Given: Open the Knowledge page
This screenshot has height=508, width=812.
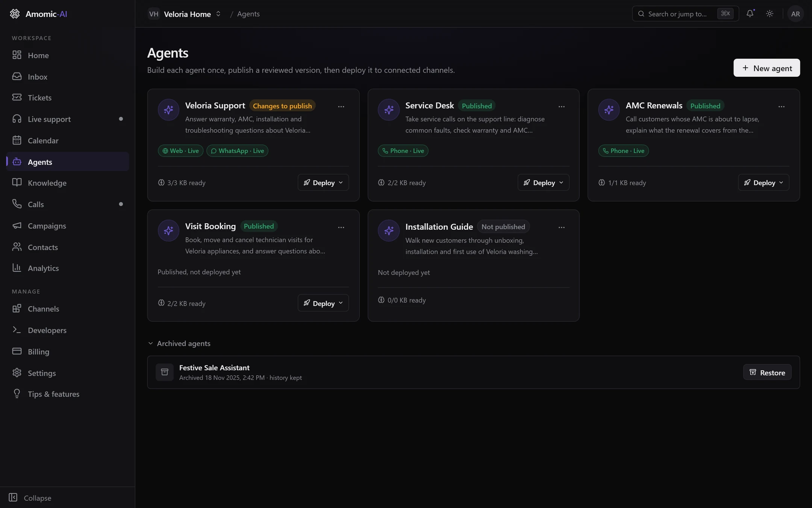Looking at the screenshot, I should (68, 183).
